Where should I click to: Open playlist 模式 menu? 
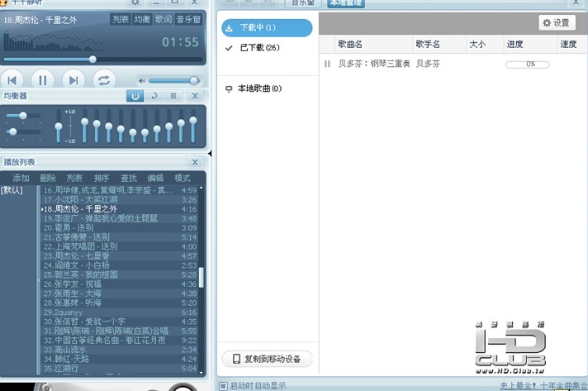(183, 179)
